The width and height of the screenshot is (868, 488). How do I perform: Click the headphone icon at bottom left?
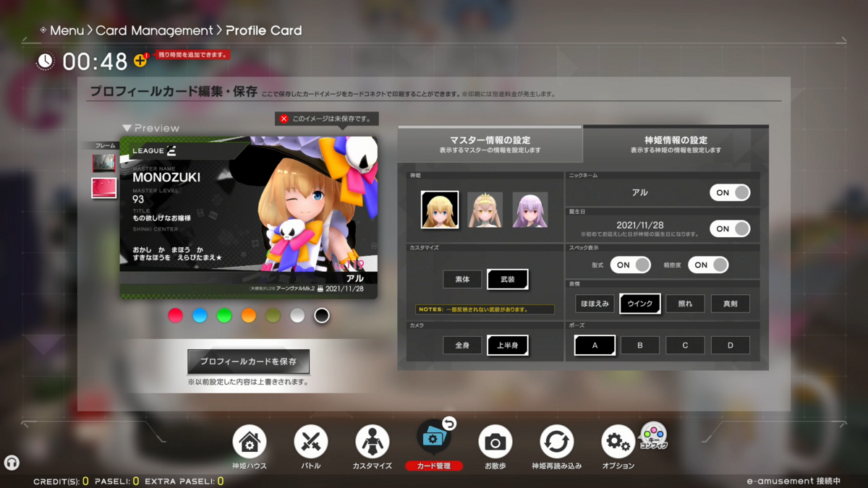(12, 463)
